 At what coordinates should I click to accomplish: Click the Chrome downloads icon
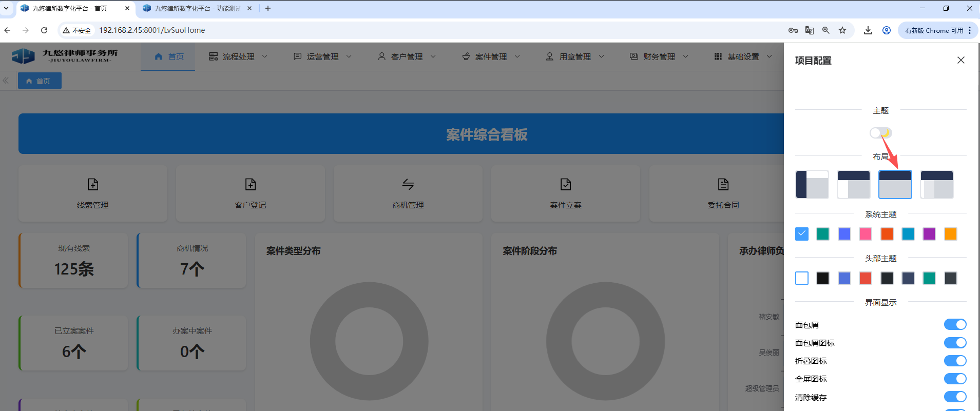tap(868, 30)
